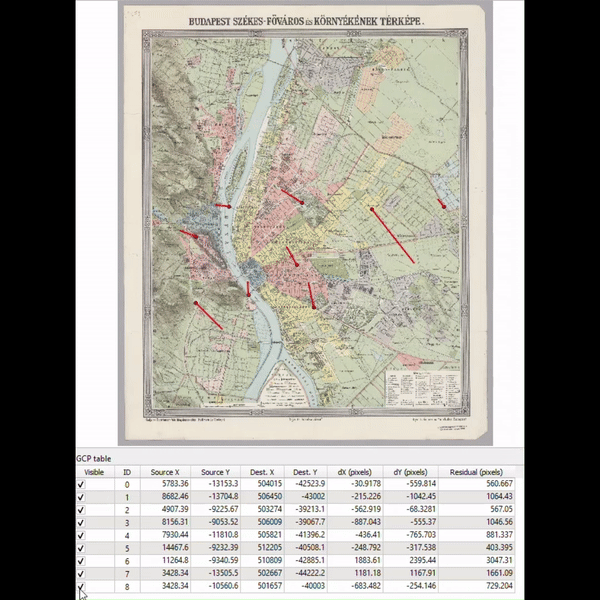Hide GCP ID 7 using its checkbox
600x600 pixels.
coord(81,574)
